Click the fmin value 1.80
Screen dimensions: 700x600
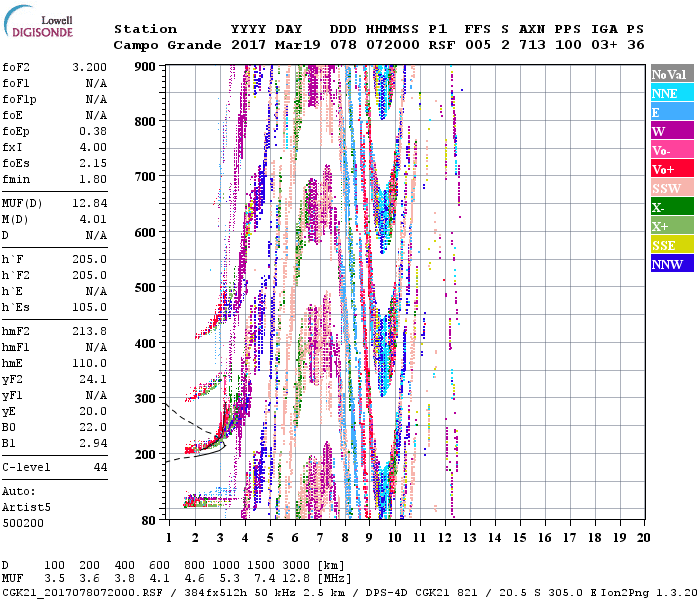(x=93, y=179)
